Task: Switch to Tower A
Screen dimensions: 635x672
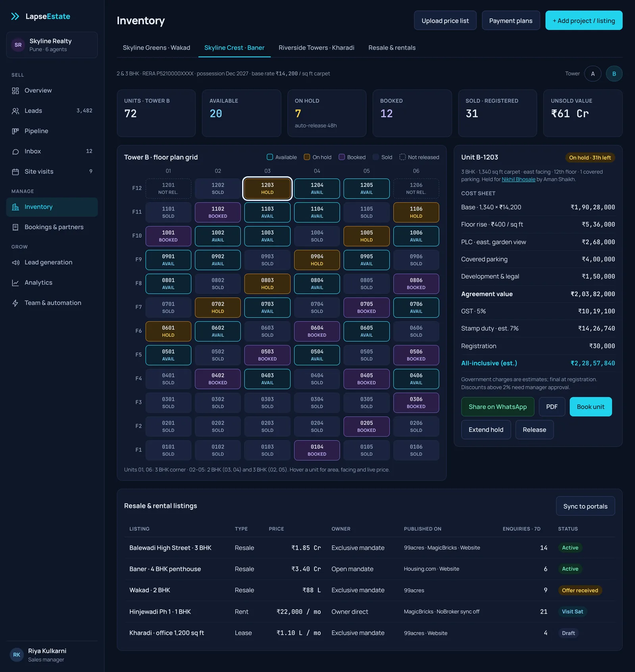Action: pyautogui.click(x=593, y=73)
